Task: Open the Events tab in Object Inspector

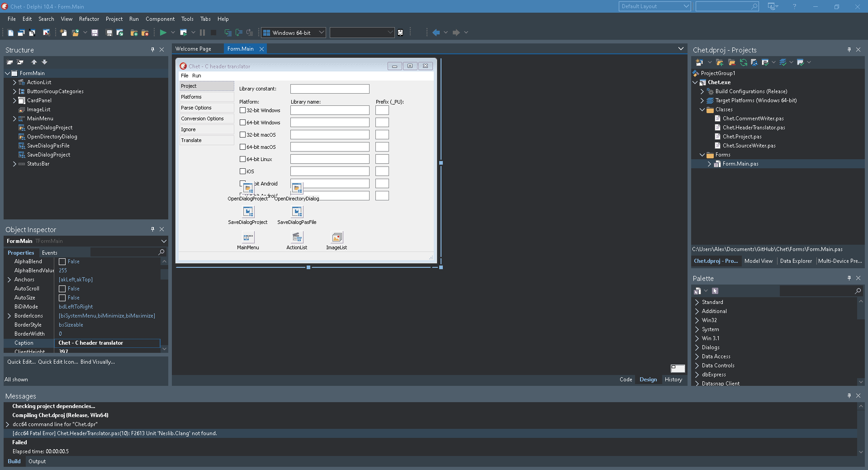Action: click(50, 253)
